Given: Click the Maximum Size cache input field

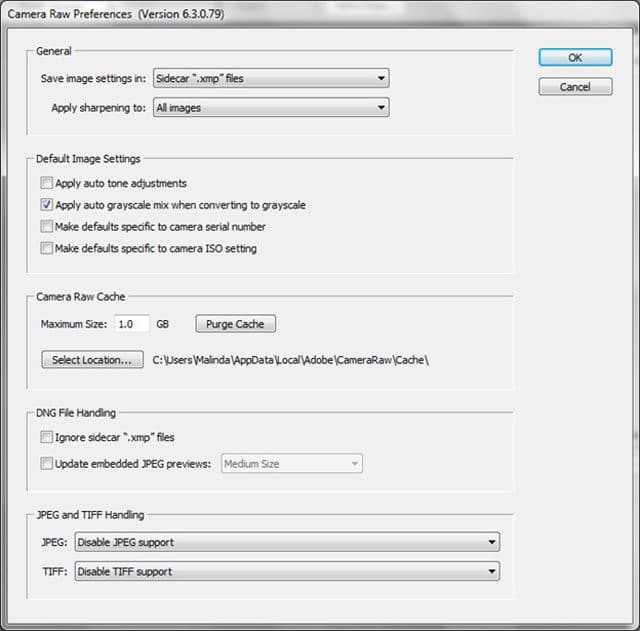Looking at the screenshot, I should [132, 324].
